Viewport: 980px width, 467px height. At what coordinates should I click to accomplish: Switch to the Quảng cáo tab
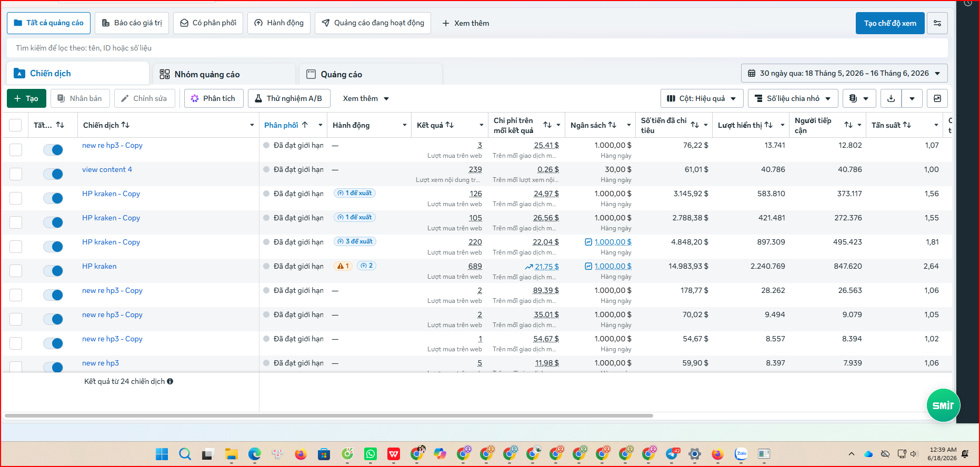coord(371,74)
